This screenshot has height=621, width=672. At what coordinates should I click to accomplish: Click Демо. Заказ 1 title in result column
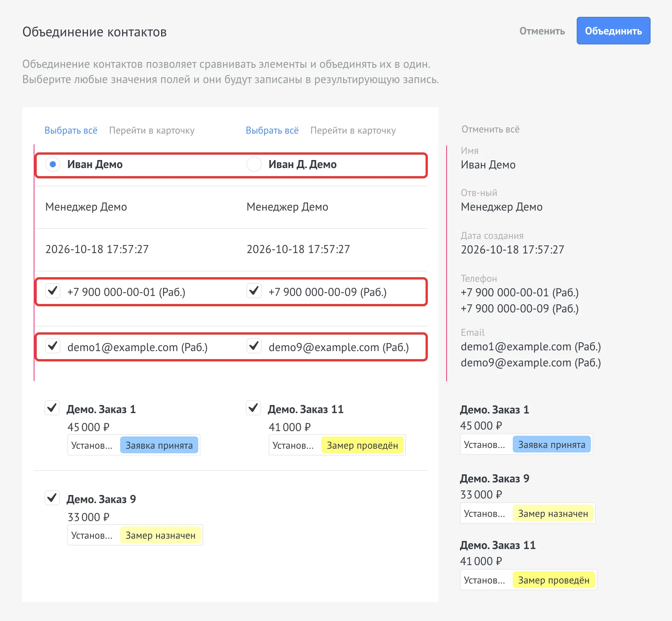[494, 410]
